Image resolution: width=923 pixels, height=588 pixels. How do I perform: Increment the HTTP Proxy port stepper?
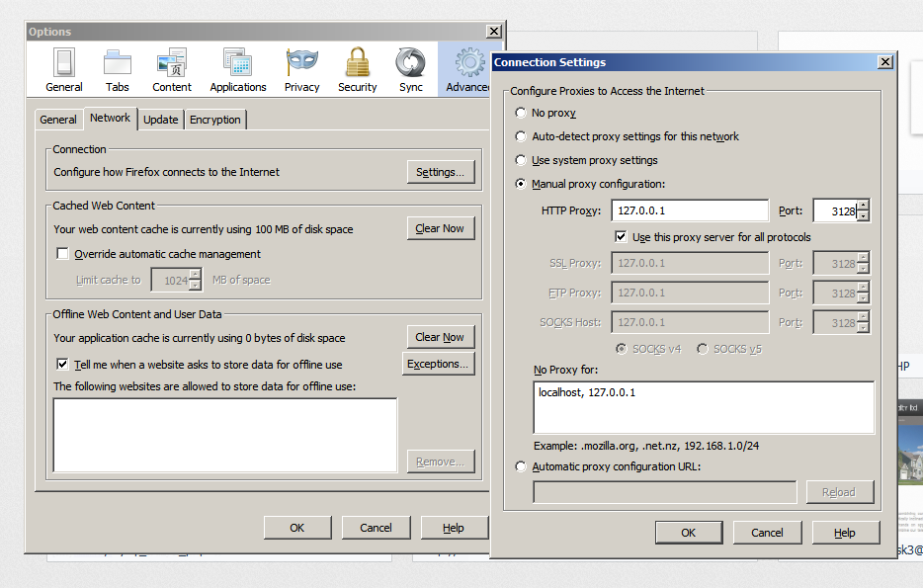(864, 205)
